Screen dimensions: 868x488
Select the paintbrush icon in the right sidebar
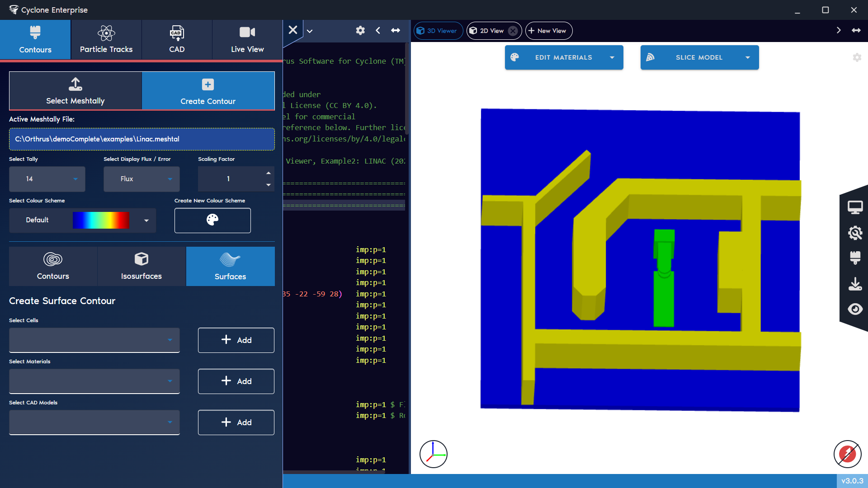point(856,258)
